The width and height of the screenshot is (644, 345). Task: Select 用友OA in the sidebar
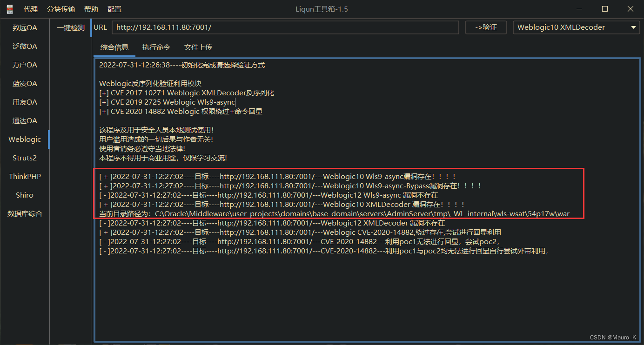25,102
